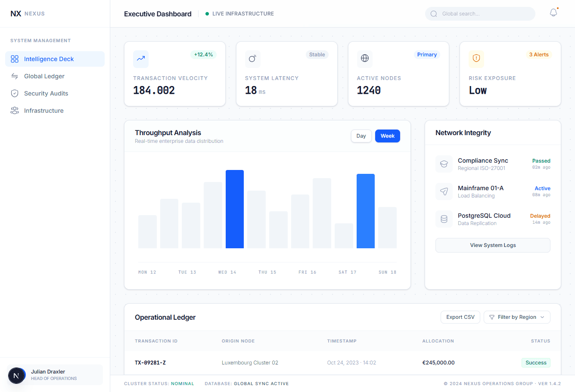575x392 pixels.
Task: Select the Intelligence Deck sidebar icon
Action: pos(14,59)
